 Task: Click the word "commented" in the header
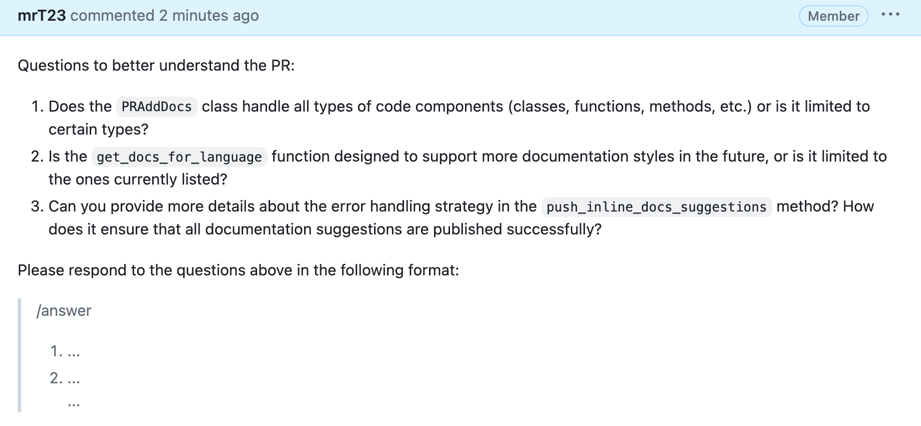click(112, 16)
